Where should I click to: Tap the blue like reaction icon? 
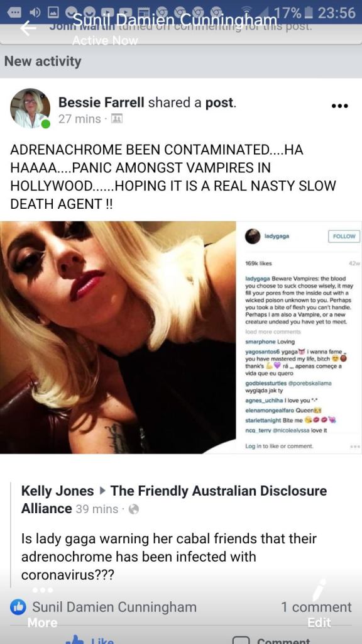pyautogui.click(x=18, y=607)
